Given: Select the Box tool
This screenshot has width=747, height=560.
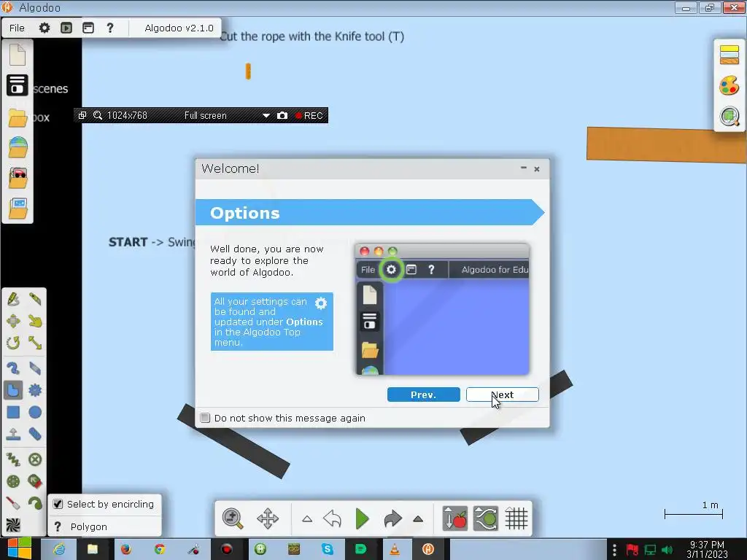Looking at the screenshot, I should click(13, 413).
